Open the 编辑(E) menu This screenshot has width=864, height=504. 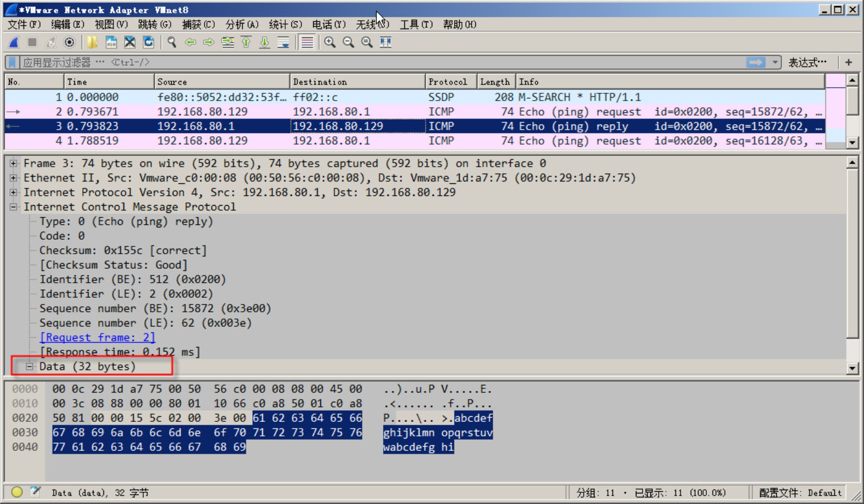click(x=68, y=25)
